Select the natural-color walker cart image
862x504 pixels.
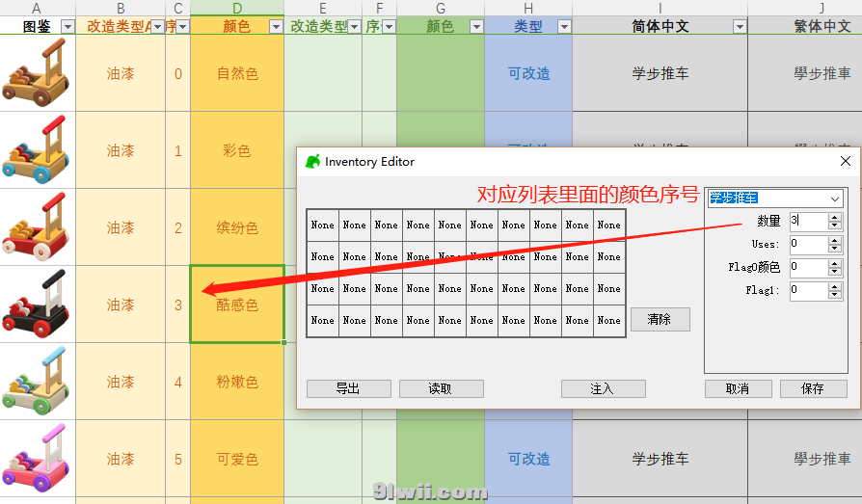point(36,73)
